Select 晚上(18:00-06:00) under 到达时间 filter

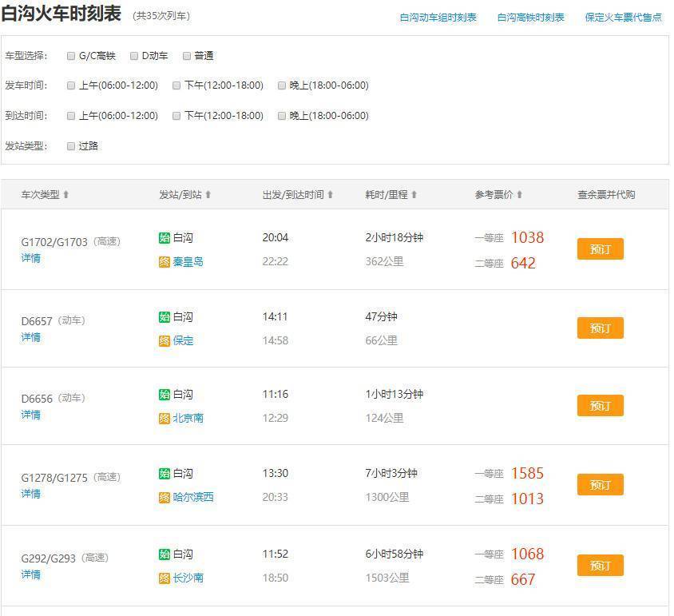coord(282,116)
